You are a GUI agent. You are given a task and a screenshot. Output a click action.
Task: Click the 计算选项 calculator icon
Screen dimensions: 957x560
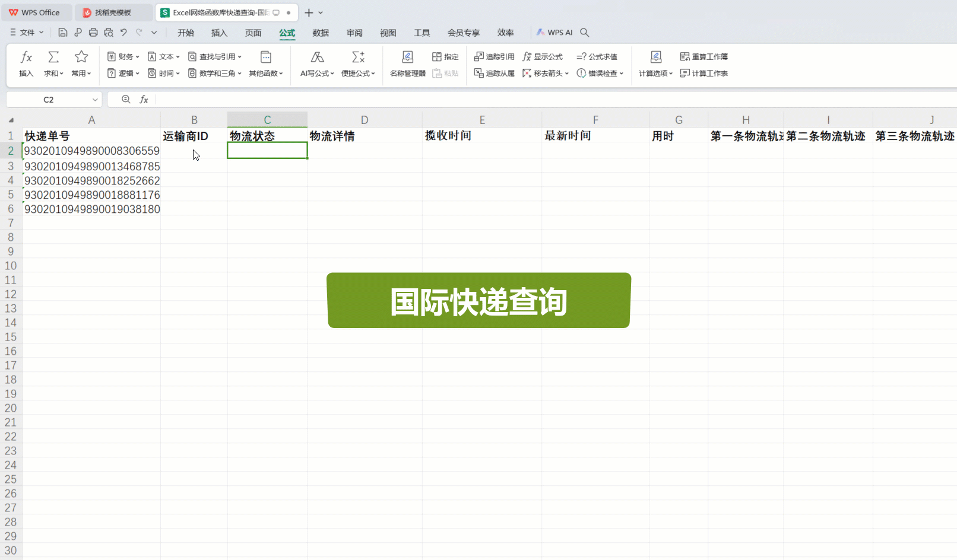click(656, 57)
